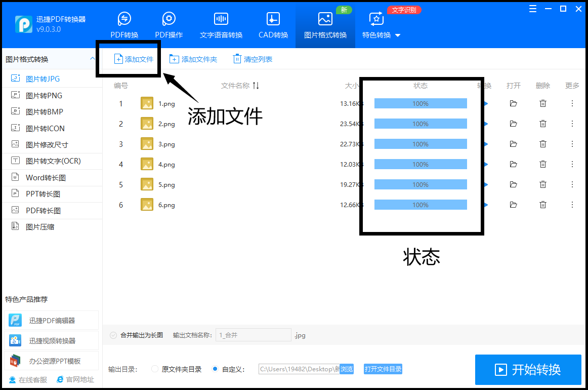Open more options for 5.png
Screen dimensions: 588x390
(572, 184)
